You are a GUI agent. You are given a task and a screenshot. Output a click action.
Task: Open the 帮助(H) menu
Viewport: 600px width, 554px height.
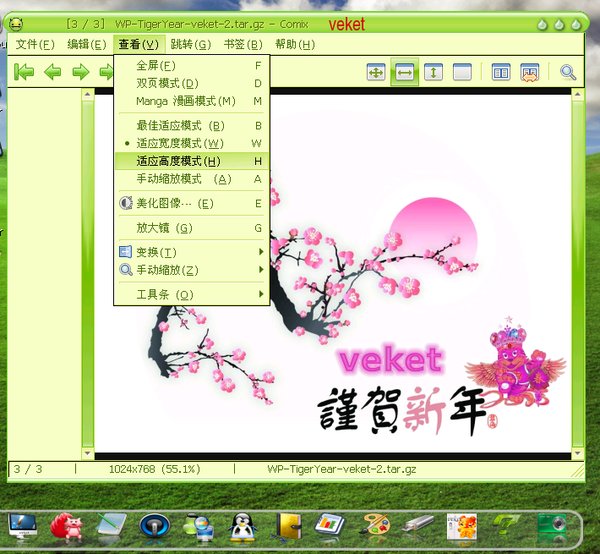[295, 44]
